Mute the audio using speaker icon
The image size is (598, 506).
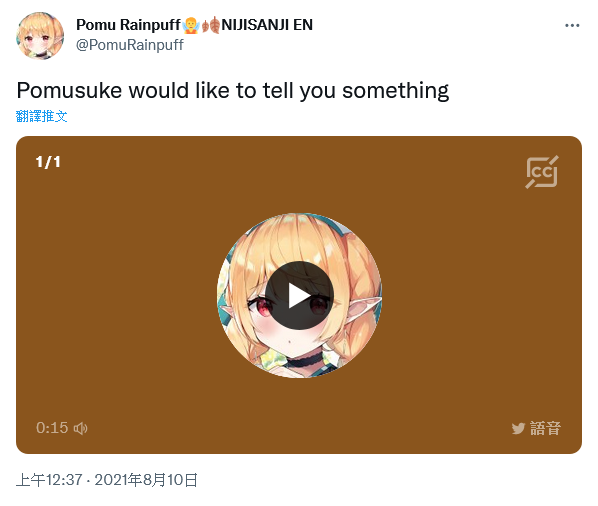[x=80, y=428]
